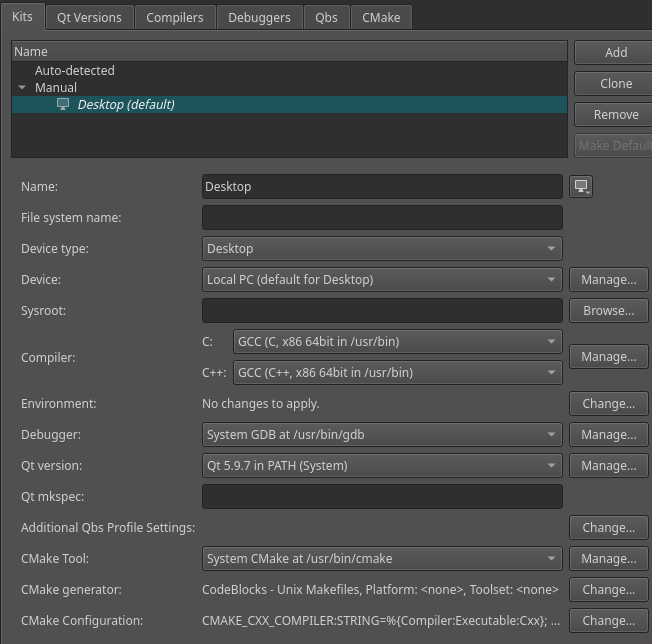Open the Qbs tab
The width and height of the screenshot is (652, 644).
coord(326,17)
